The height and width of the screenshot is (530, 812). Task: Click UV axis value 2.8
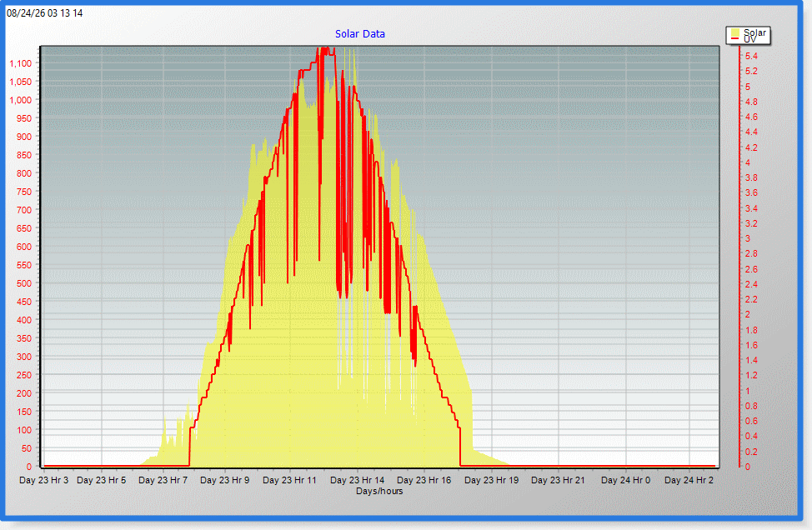tap(751, 253)
